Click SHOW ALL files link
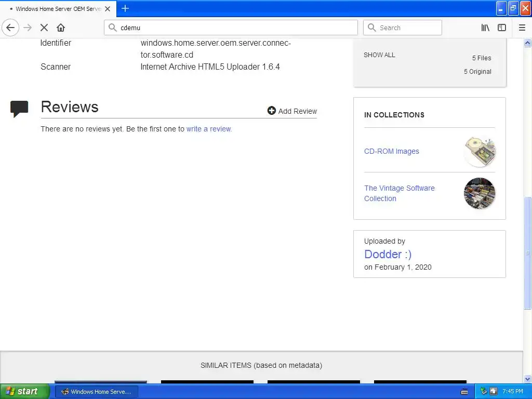Viewport: 532px width, 399px height. pos(379,55)
